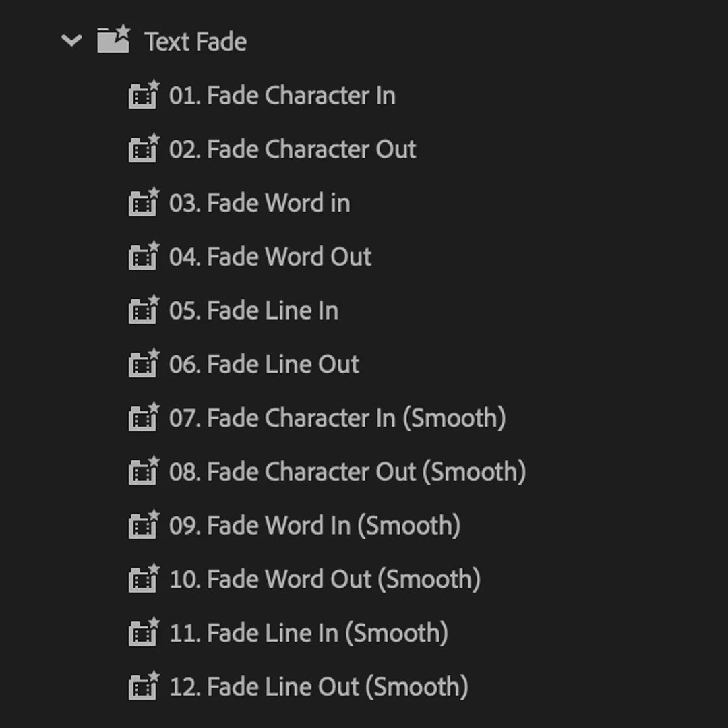Select the Text Fade folder label
Image resolution: width=728 pixels, height=728 pixels.
195,42
